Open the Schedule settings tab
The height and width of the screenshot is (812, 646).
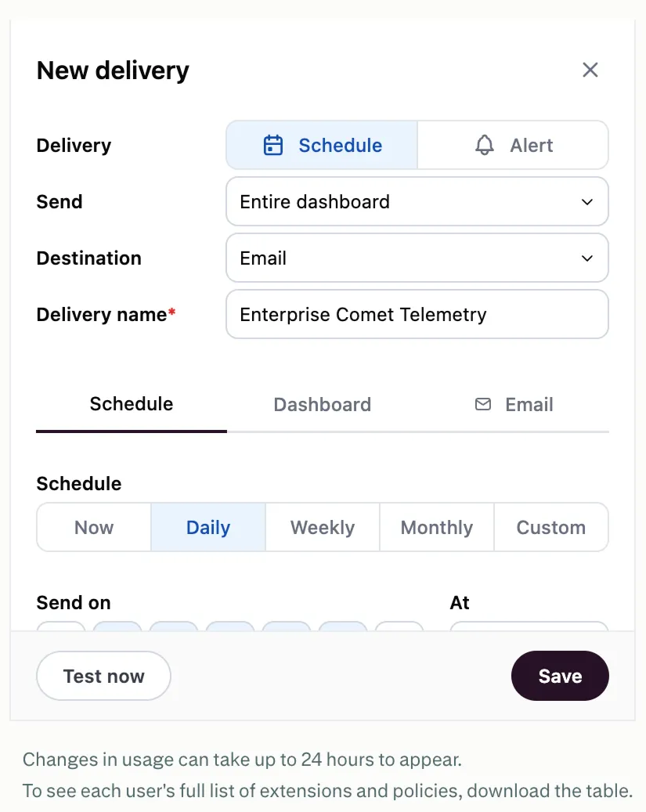[132, 405]
